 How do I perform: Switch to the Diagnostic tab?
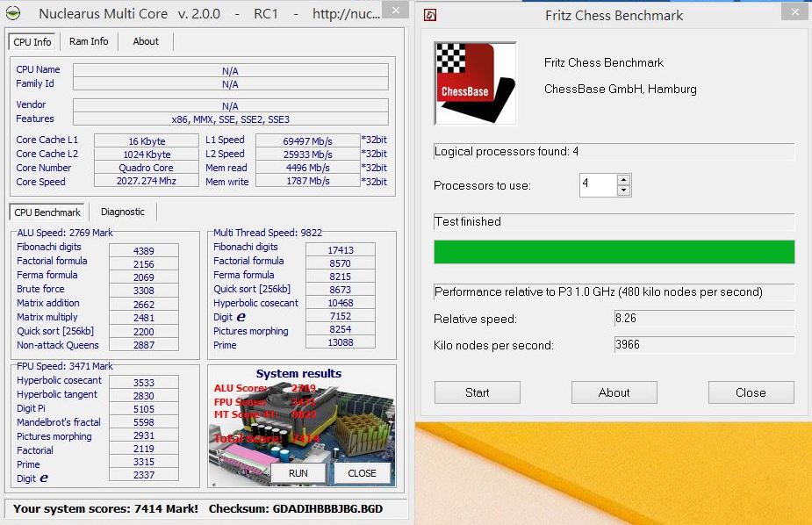point(123,212)
